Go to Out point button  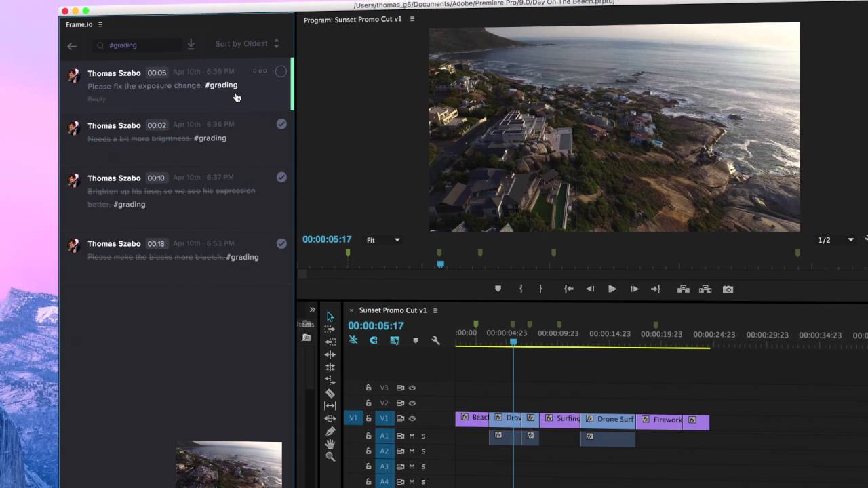coord(655,289)
